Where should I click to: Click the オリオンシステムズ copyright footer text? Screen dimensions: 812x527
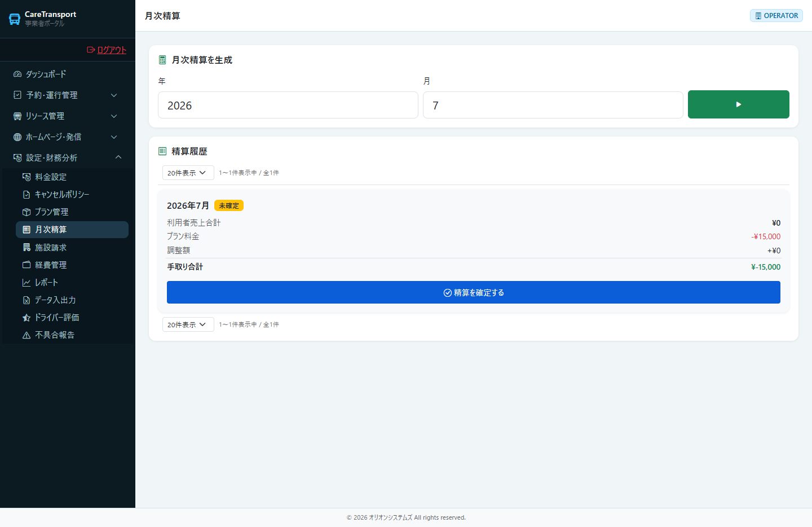tap(406, 517)
